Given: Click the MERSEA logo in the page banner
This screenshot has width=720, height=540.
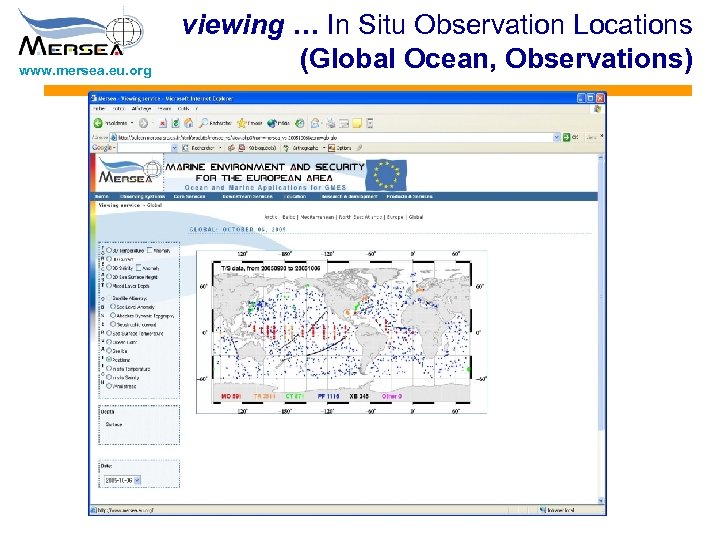Looking at the screenshot, I should [129, 172].
